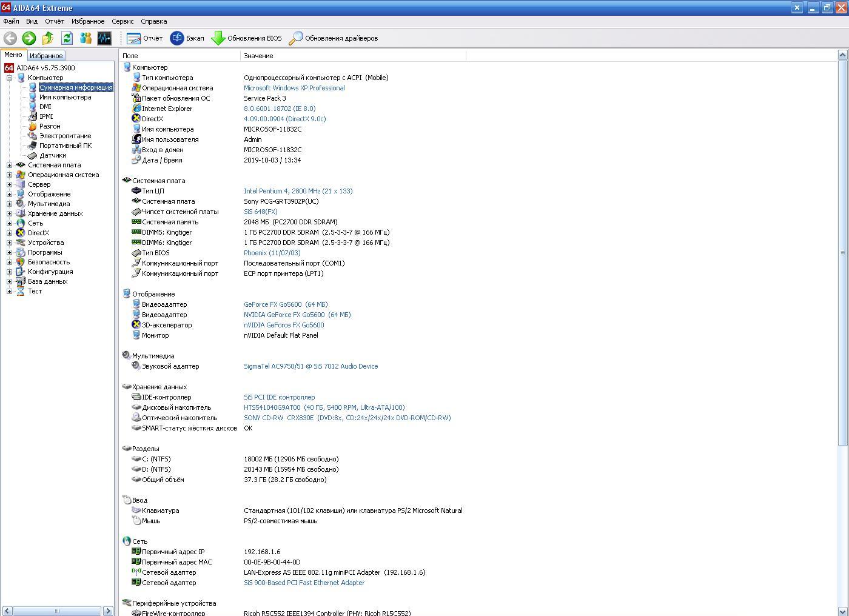Image resolution: width=849 pixels, height=616 pixels.
Task: Open the Избранное menu in menu bar
Action: 88,21
